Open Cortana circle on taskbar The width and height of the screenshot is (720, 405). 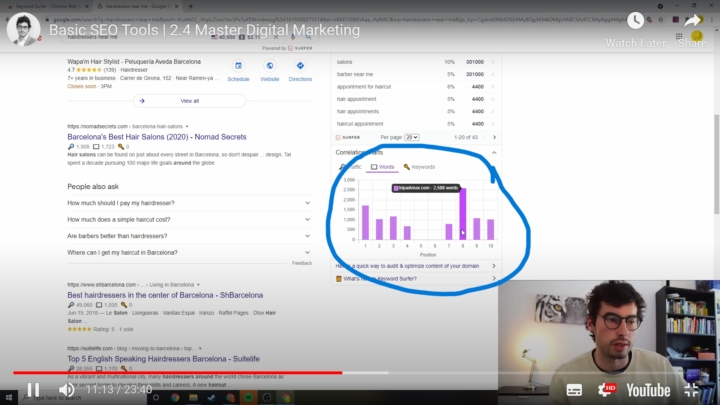156,398
